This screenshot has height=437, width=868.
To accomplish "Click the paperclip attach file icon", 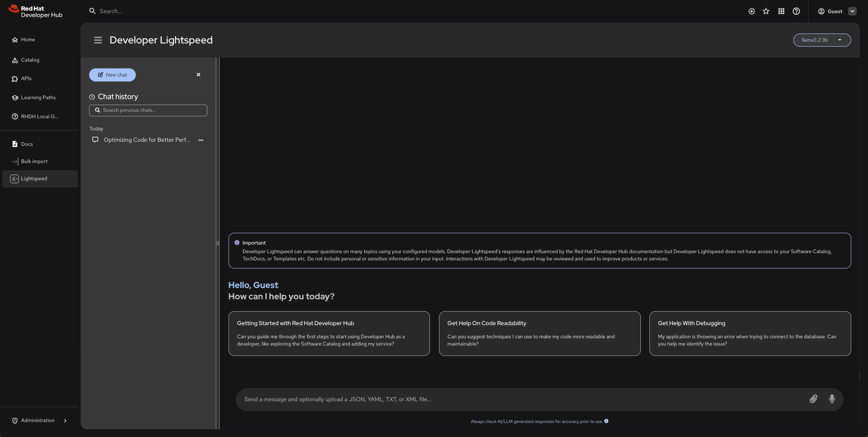I will tap(813, 399).
